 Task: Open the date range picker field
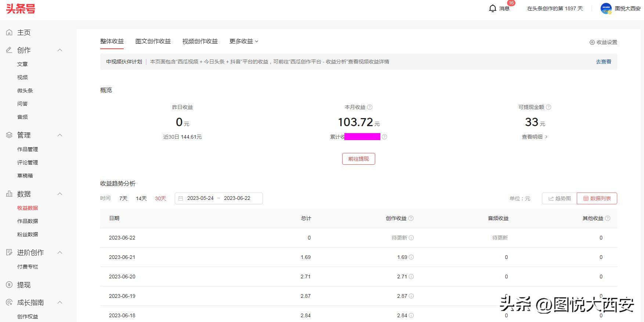(x=218, y=198)
